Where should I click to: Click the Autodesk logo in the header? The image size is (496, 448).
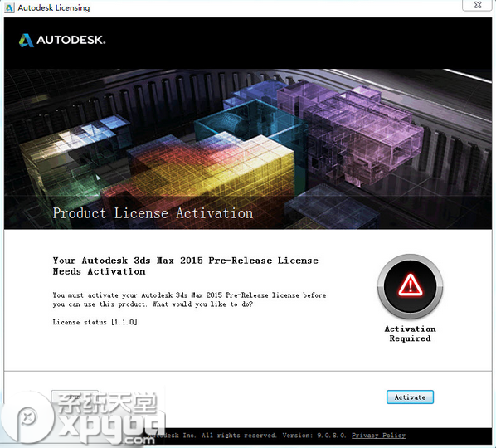(62, 40)
